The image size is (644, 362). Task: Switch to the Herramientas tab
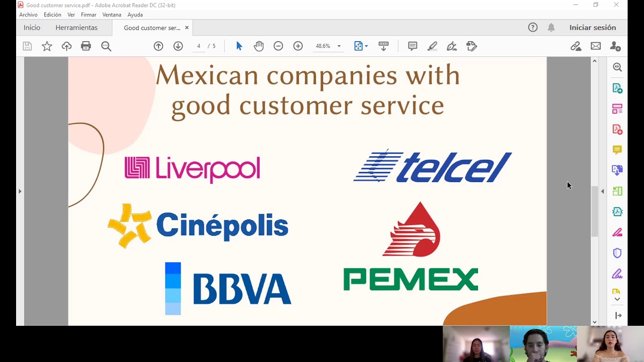(76, 28)
